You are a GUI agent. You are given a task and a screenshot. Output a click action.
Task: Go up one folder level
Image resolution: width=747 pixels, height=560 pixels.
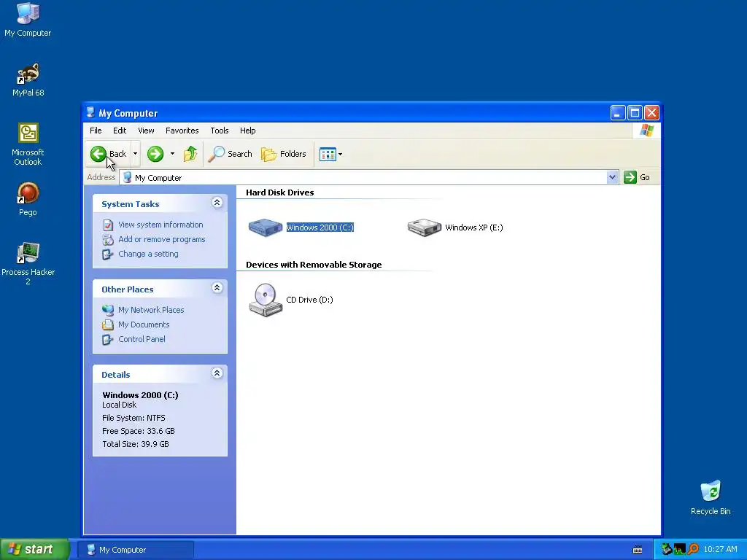(190, 154)
